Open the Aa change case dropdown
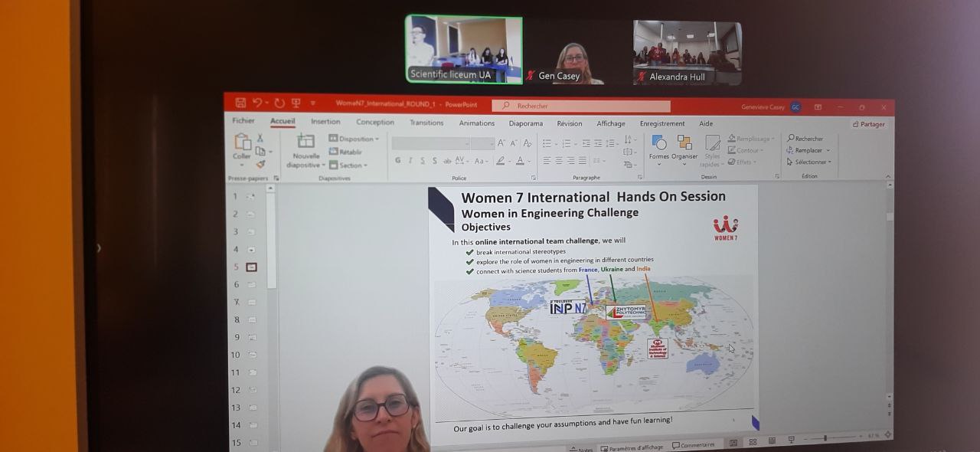Viewport: 980px width, 452px height. [481, 161]
